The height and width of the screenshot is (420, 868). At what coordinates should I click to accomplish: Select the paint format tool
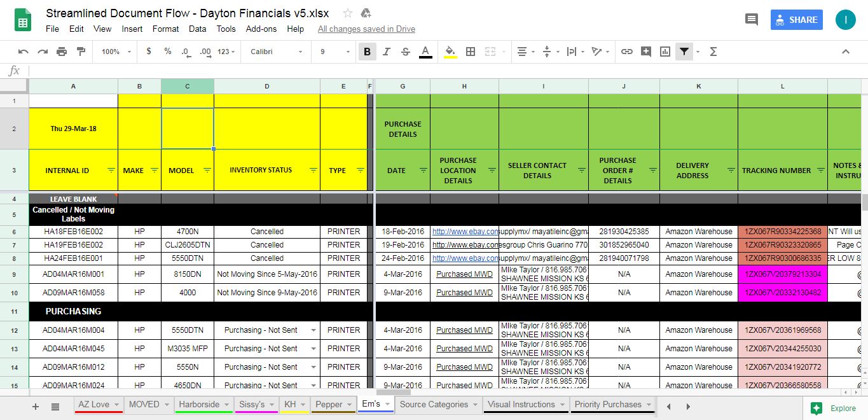pyautogui.click(x=81, y=52)
